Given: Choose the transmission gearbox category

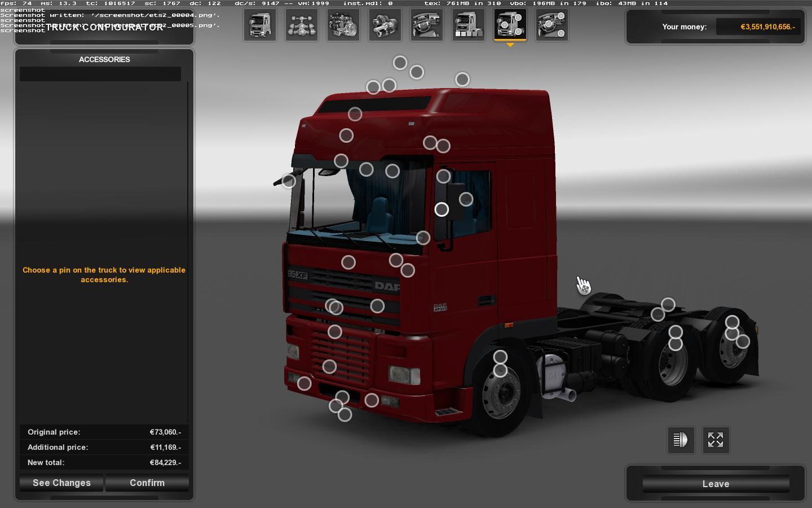Looking at the screenshot, I should (385, 25).
